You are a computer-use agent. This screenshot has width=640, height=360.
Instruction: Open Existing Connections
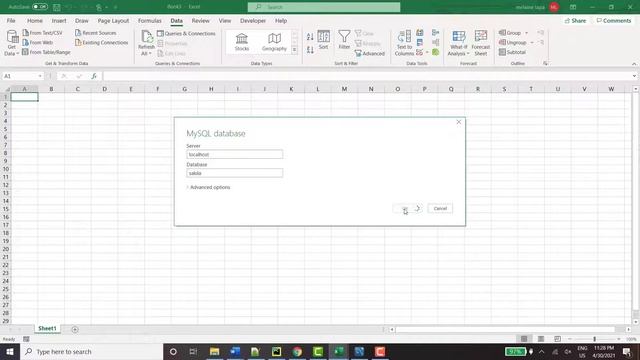pyautogui.click(x=102, y=42)
